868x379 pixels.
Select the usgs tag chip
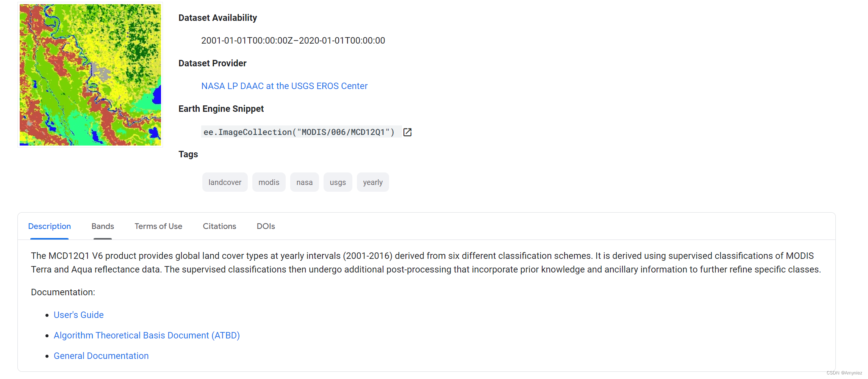[x=338, y=182]
